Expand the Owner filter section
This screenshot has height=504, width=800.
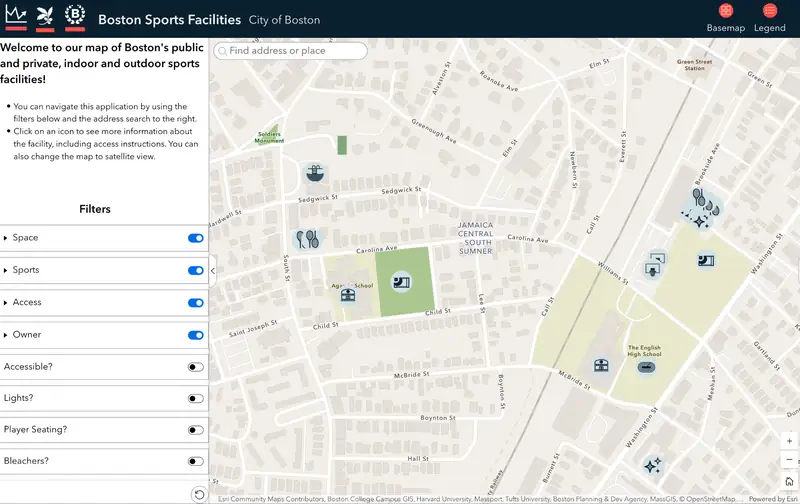(6, 335)
